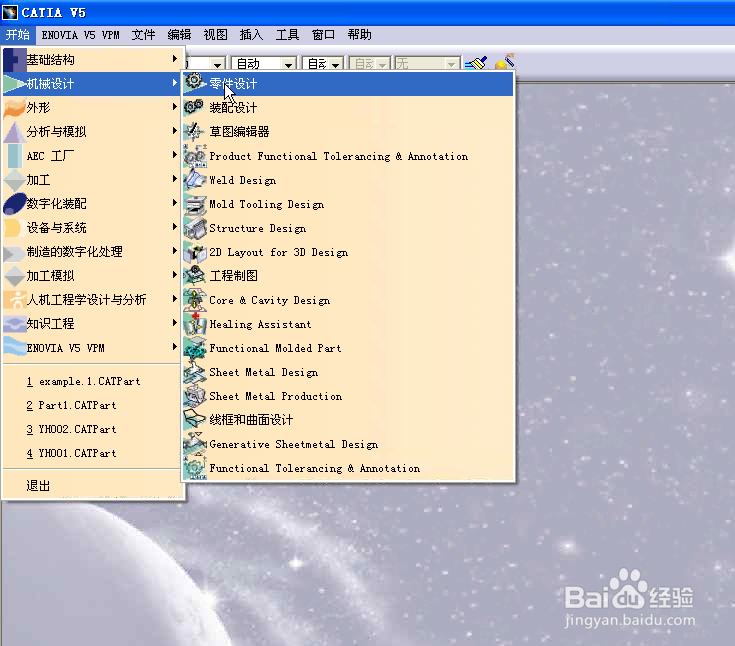Select Sheet Metal Production entry text
This screenshot has width=735, height=646.
pyautogui.click(x=276, y=396)
